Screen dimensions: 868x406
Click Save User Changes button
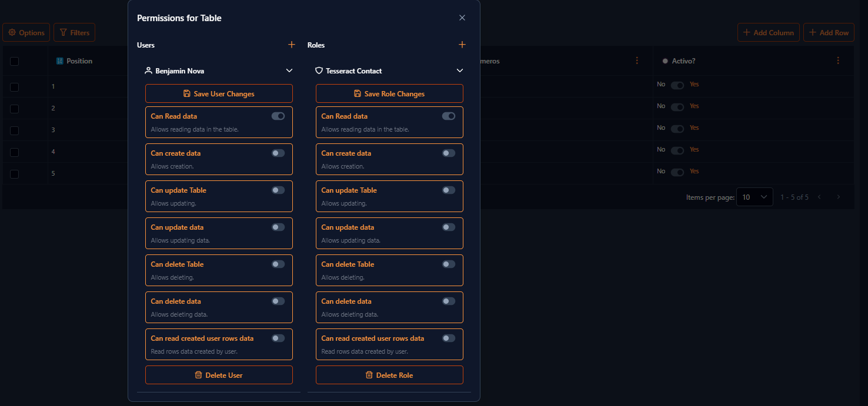[219, 93]
